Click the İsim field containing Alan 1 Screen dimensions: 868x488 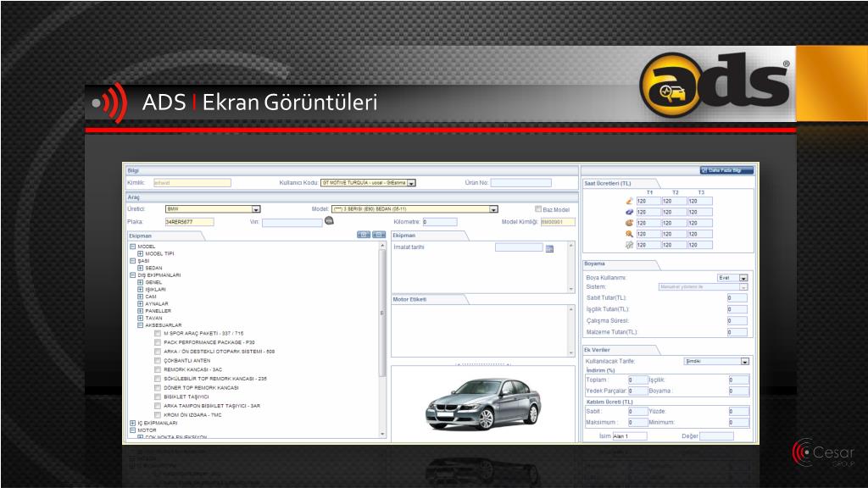point(630,436)
